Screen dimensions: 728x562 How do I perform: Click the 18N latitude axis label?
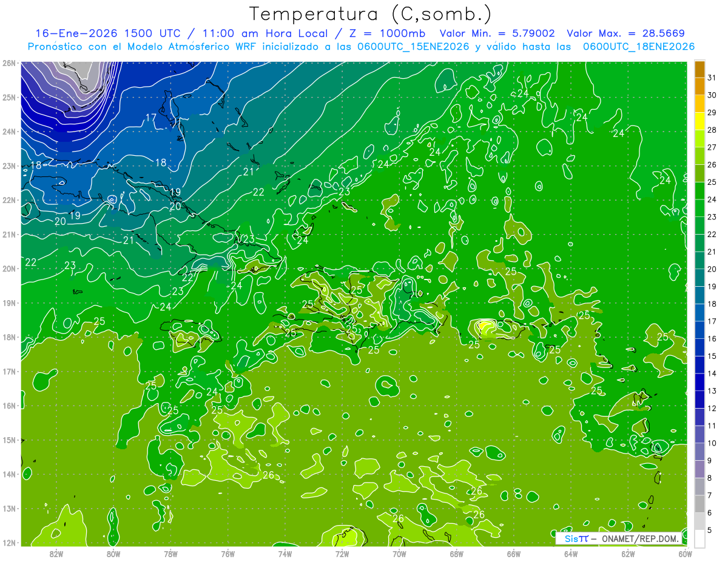coord(8,337)
